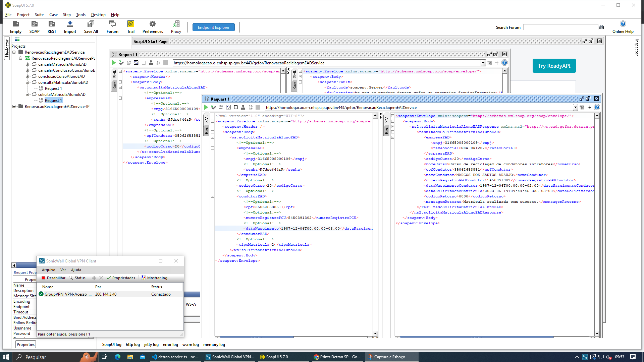Click Online Help icon
The width and height of the screenshot is (644, 362).
[623, 24]
